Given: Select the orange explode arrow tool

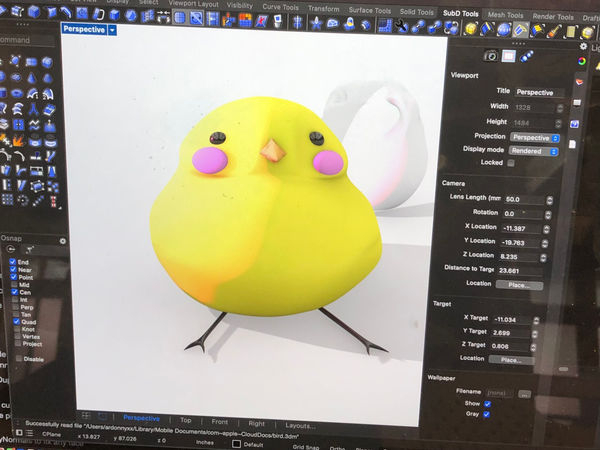Looking at the screenshot, I should (x=18, y=141).
